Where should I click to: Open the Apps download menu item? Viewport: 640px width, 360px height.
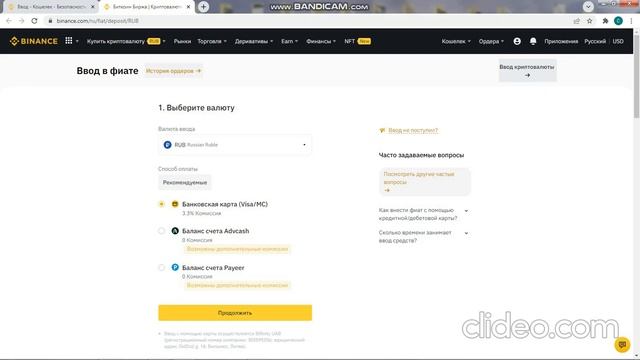coord(561,41)
